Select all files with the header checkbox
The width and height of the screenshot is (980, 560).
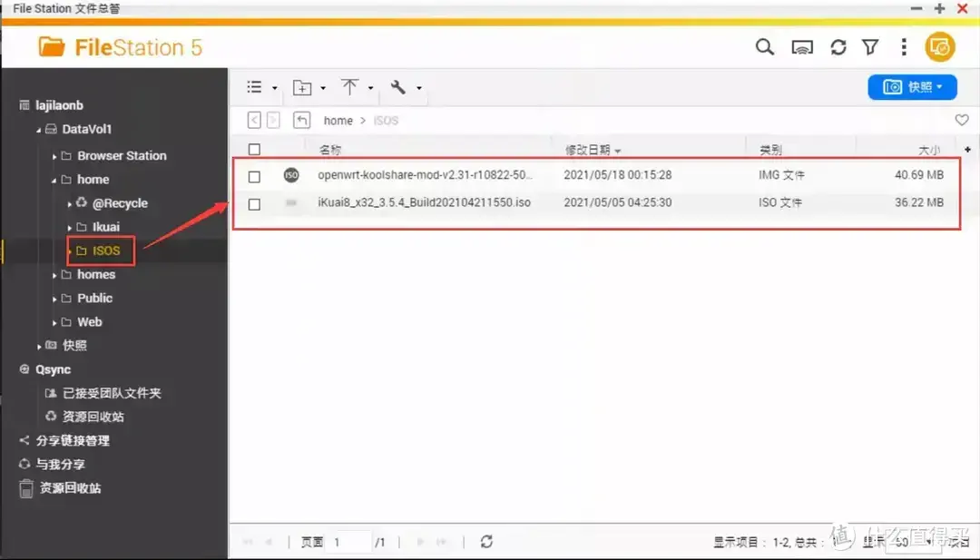click(x=254, y=149)
